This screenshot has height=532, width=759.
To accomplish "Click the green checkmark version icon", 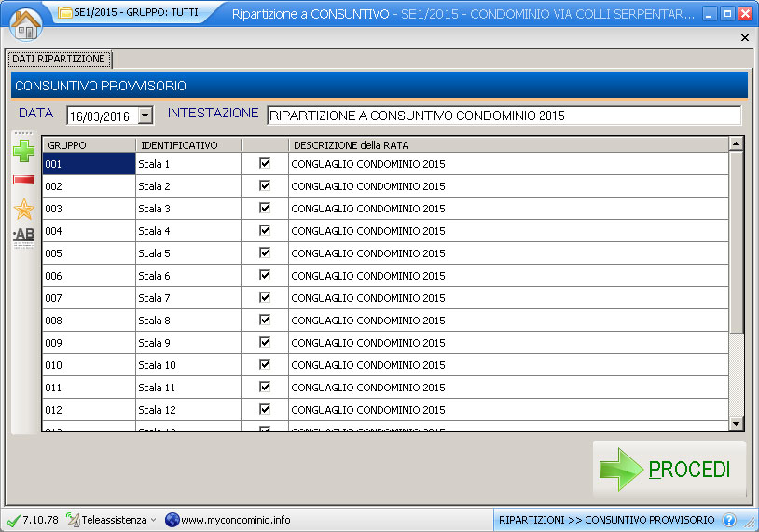I will [13, 520].
